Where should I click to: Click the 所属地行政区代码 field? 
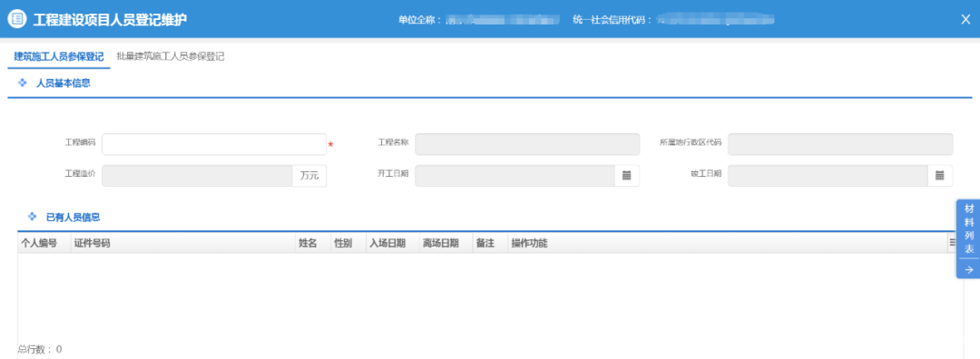click(x=840, y=144)
